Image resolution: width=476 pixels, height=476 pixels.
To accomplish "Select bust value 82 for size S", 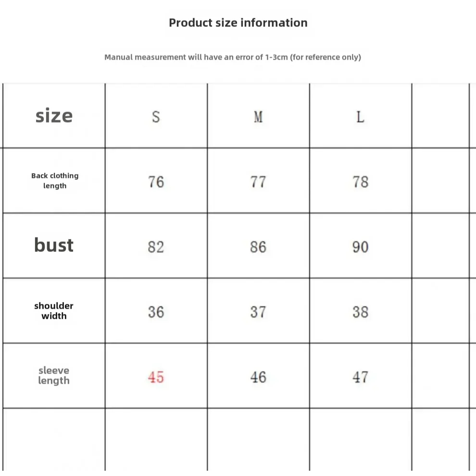I will click(156, 247).
